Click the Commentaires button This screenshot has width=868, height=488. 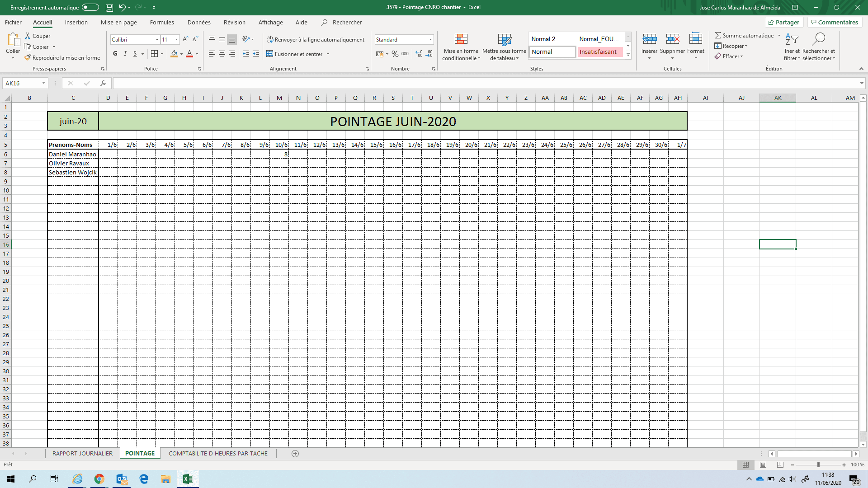click(834, 23)
